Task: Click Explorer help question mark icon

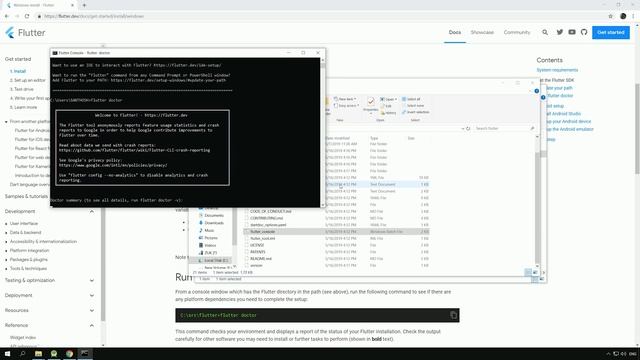Action: pos(537,91)
